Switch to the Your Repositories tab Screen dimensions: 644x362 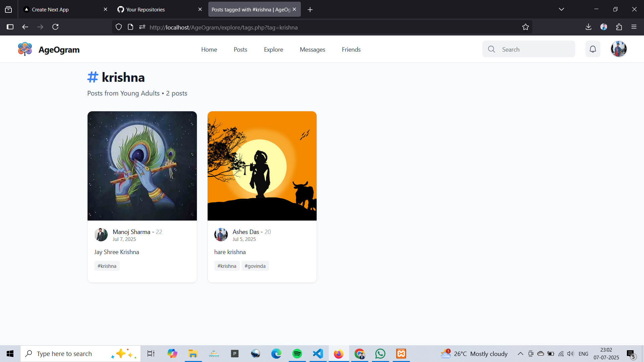click(x=160, y=9)
